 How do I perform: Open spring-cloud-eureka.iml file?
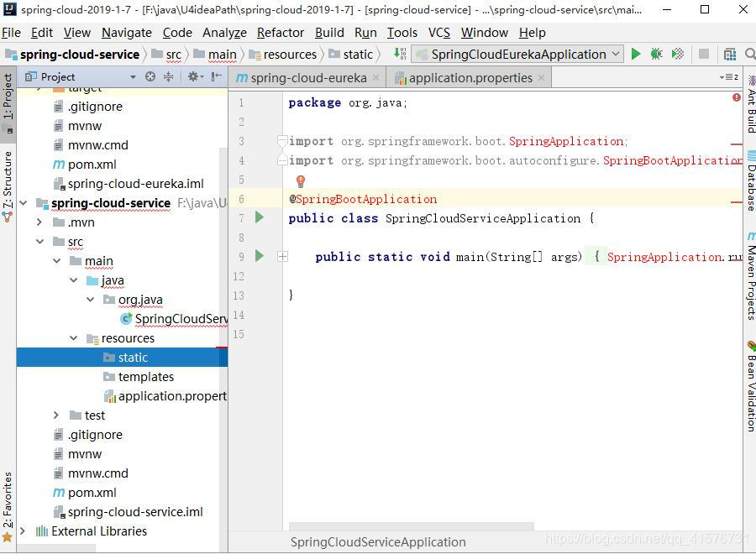point(129,184)
